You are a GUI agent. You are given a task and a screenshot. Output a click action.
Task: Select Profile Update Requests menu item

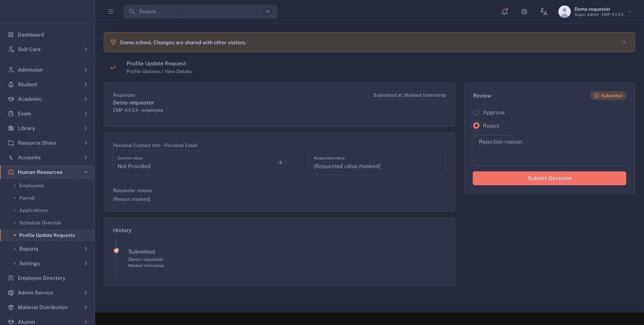[47, 235]
